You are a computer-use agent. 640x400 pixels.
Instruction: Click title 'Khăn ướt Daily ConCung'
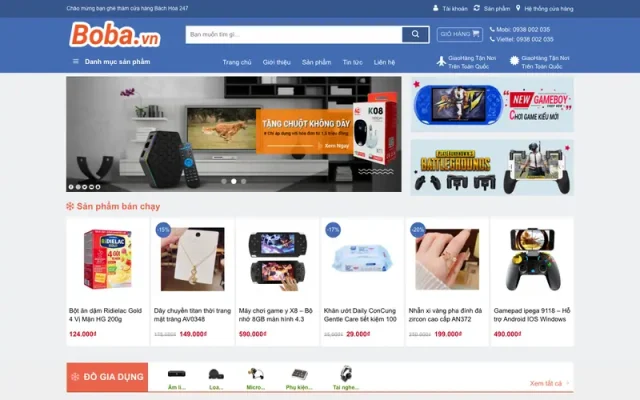360,315
